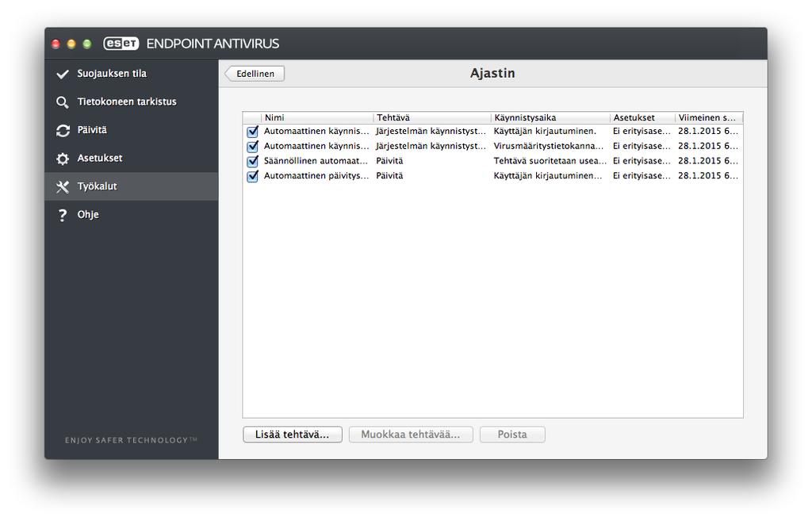812x521 pixels.
Task: Go to Päivitä in sidebar
Action: tap(132, 130)
